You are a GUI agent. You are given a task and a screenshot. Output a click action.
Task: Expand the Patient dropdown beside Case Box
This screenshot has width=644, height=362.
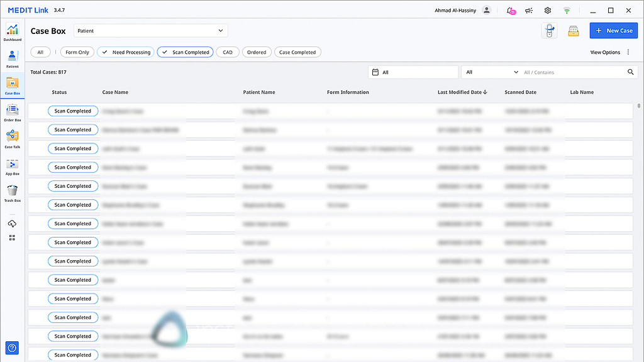click(151, 31)
